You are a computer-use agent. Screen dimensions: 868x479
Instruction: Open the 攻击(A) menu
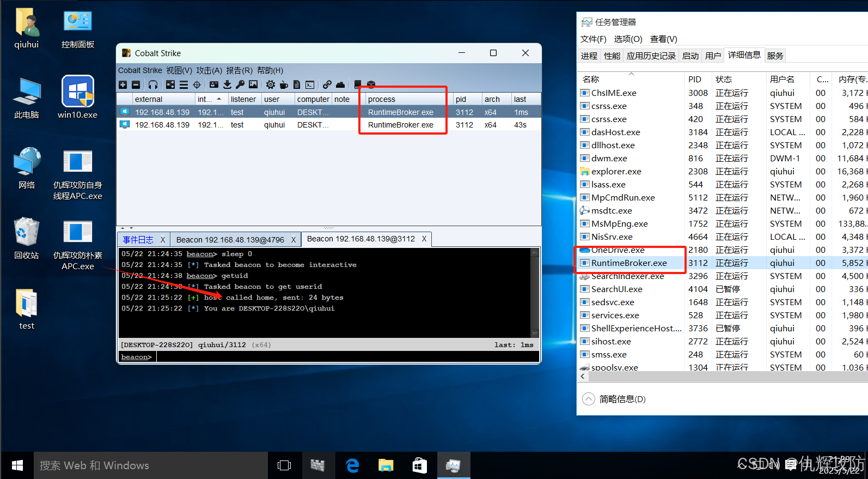tap(209, 70)
